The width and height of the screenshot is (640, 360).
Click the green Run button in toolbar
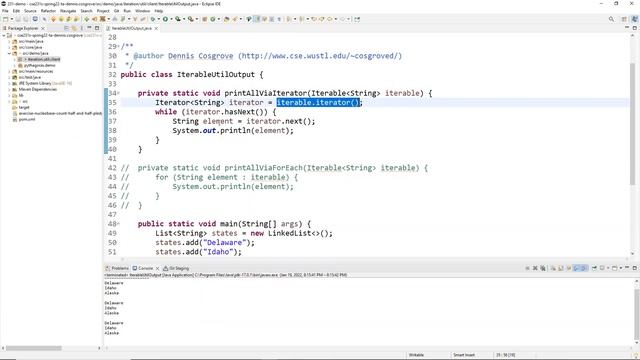pyautogui.click(x=165, y=19)
